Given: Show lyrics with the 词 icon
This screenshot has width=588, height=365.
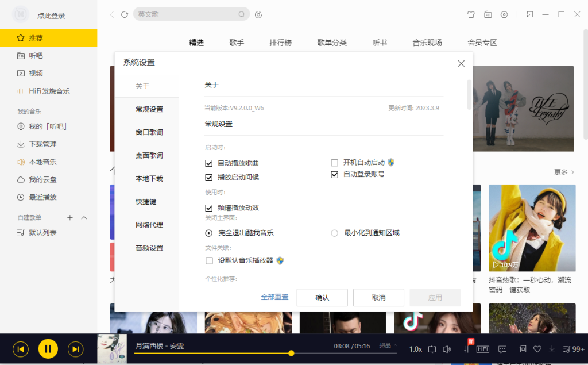Looking at the screenshot, I should [523, 349].
